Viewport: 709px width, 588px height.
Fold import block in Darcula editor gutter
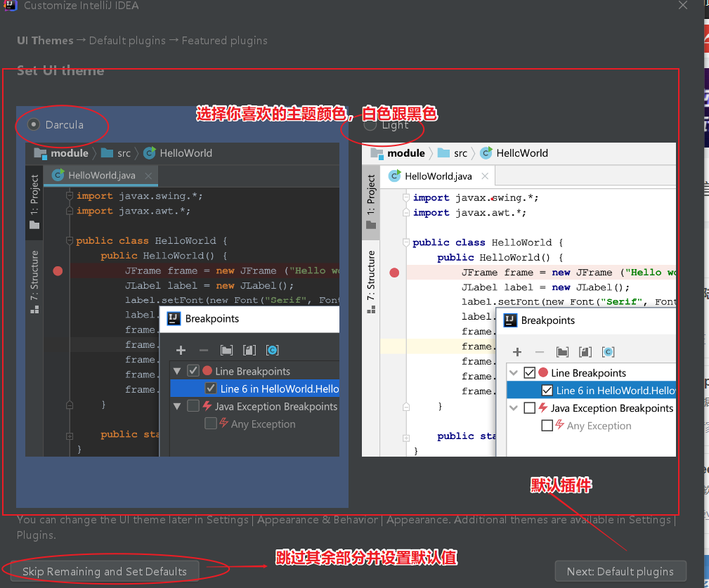click(69, 196)
